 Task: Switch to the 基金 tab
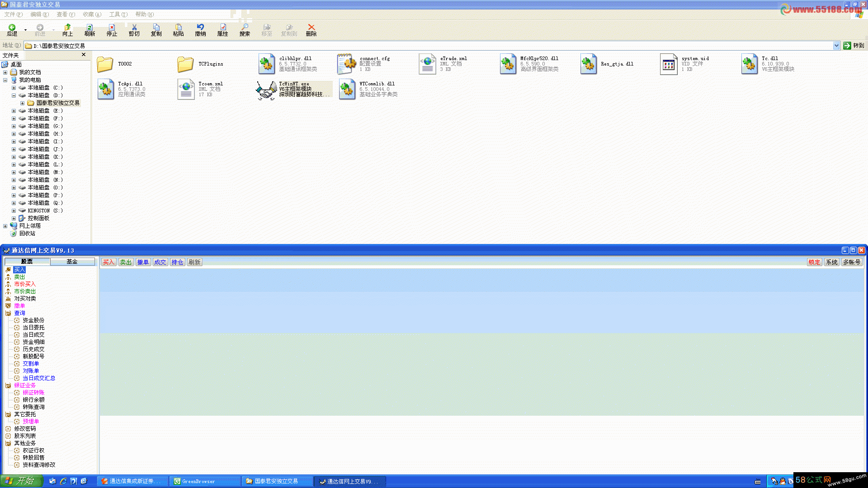pyautogui.click(x=72, y=262)
